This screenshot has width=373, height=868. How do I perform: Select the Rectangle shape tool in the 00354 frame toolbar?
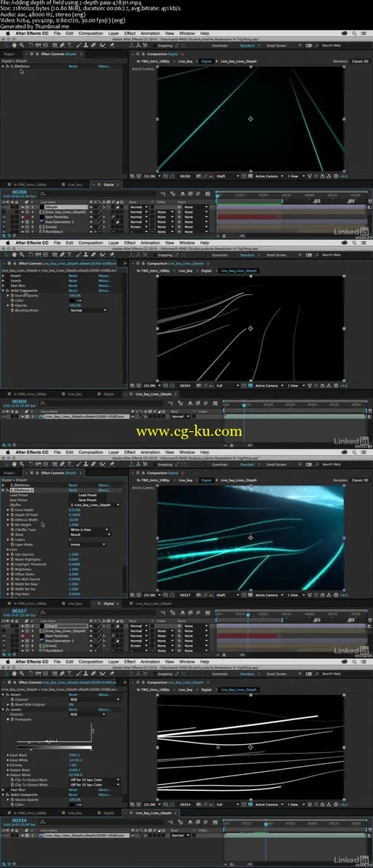pos(55,673)
